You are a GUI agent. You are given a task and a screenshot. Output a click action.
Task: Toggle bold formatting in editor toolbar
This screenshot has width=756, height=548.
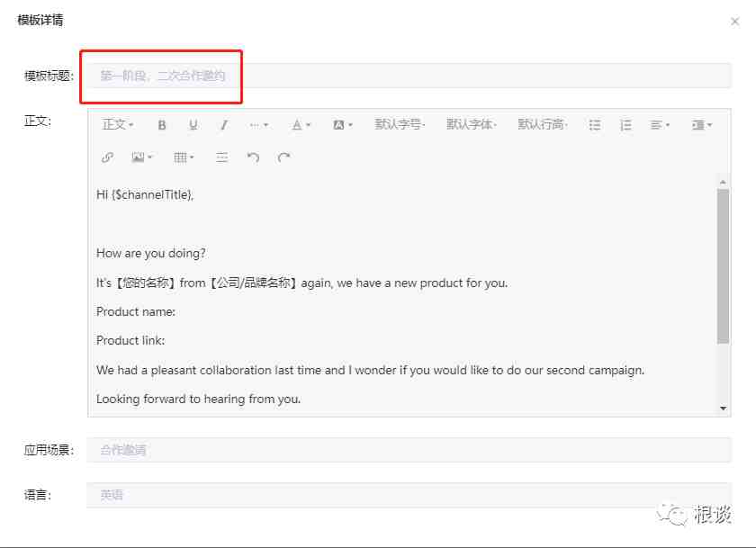162,125
